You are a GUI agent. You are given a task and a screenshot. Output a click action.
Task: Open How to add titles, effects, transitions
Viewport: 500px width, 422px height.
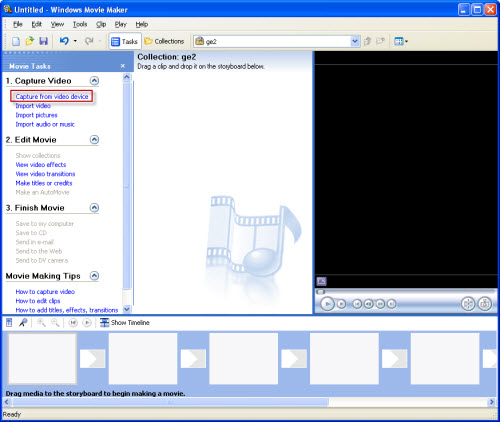tap(67, 310)
